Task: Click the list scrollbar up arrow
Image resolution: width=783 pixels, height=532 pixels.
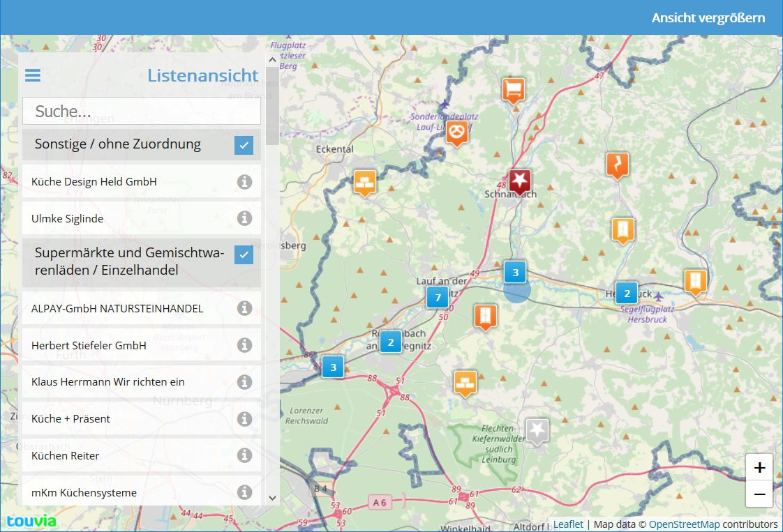Action: 272,60
